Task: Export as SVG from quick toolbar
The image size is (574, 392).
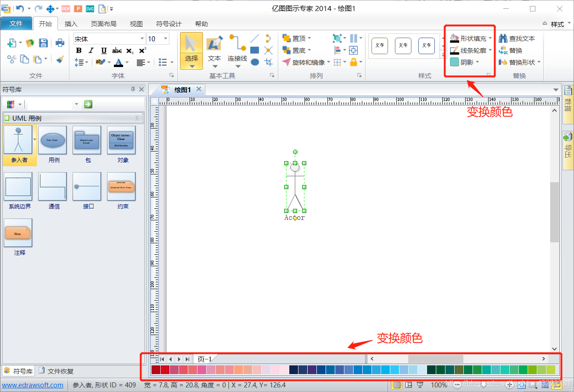Action: click(90, 8)
